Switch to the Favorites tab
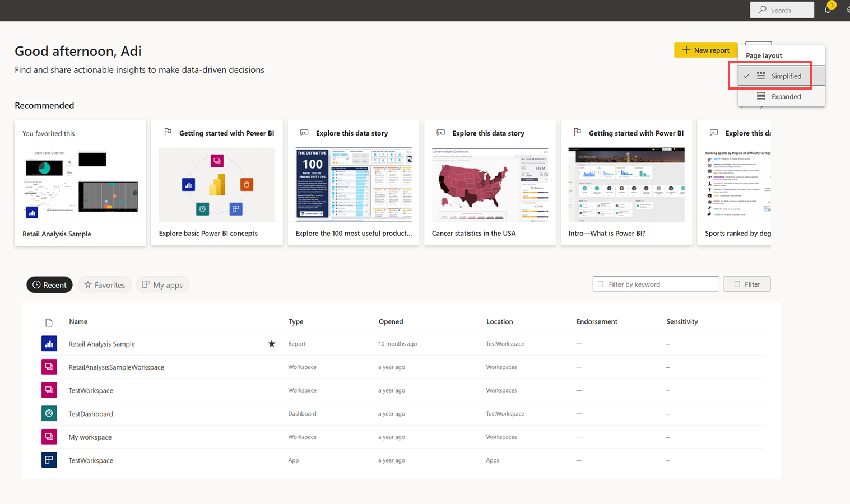850x504 pixels. (104, 284)
